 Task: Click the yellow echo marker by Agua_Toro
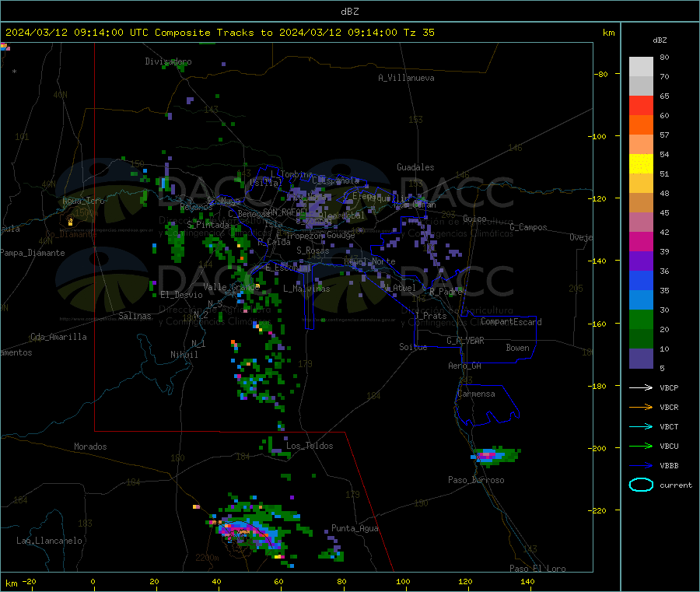(70, 222)
